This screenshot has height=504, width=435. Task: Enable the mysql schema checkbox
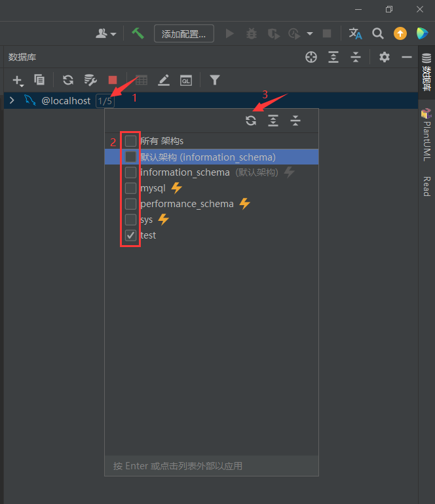click(x=131, y=188)
